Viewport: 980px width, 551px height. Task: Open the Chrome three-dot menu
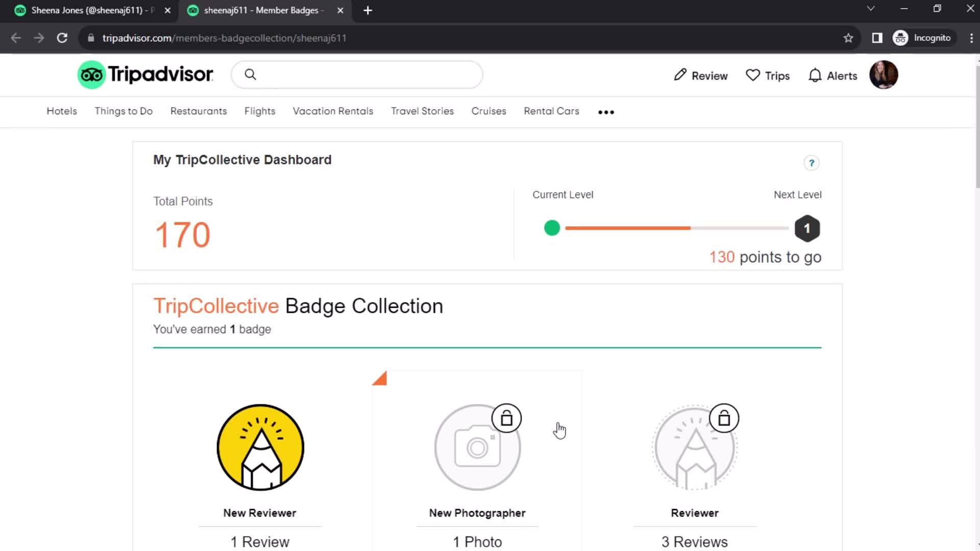(971, 38)
